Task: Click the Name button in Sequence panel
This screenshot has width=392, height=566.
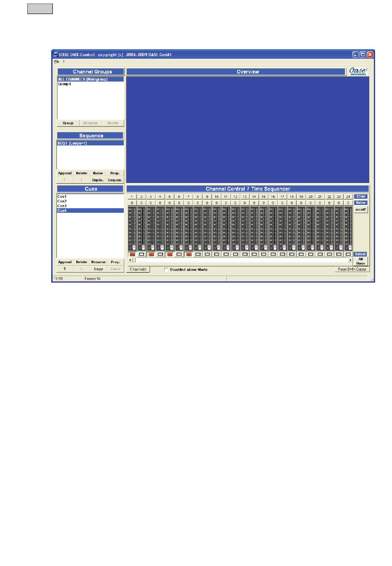Action: tap(98, 173)
